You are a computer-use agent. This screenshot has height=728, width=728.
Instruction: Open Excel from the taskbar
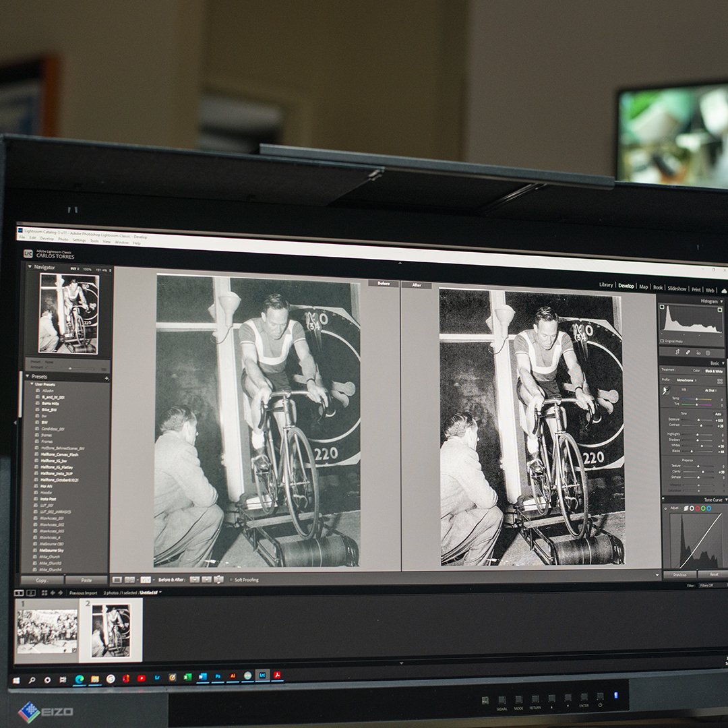coord(187,677)
